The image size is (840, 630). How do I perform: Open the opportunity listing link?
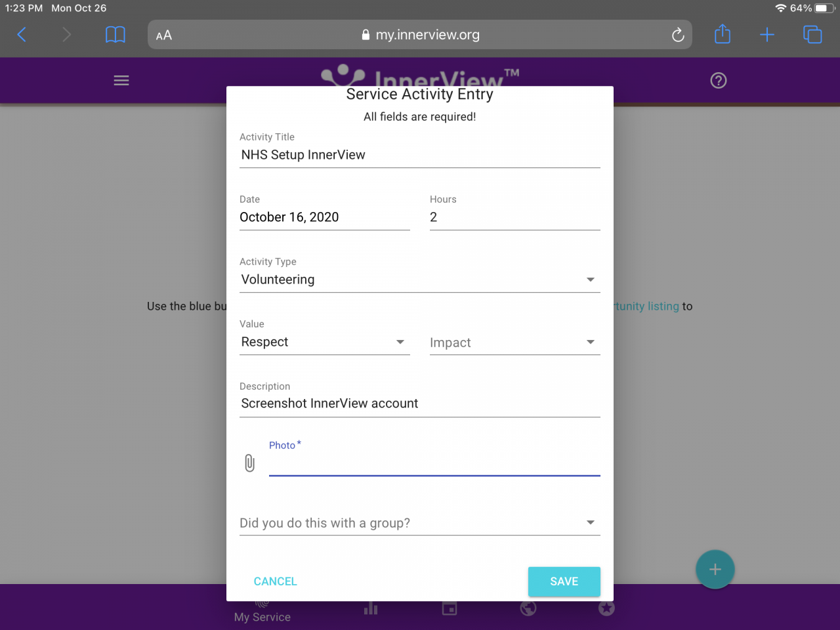pyautogui.click(x=645, y=306)
